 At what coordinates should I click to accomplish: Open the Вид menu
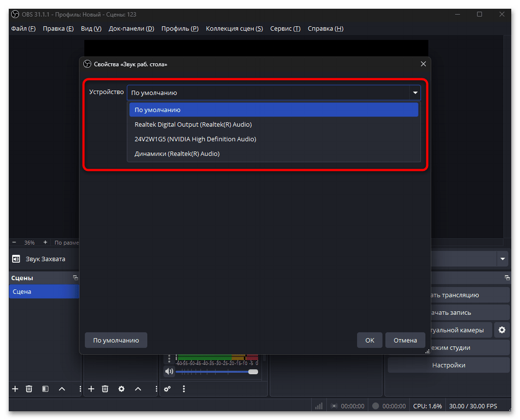tap(91, 28)
